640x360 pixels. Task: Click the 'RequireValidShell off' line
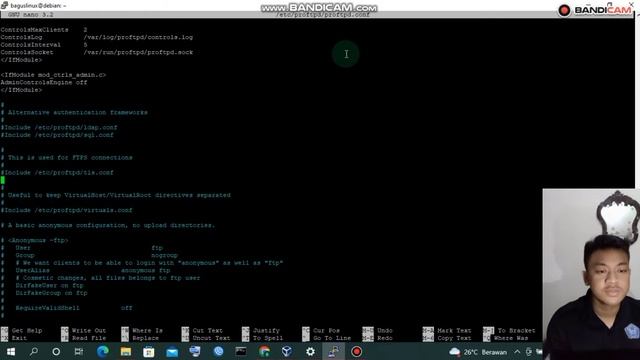[67, 308]
